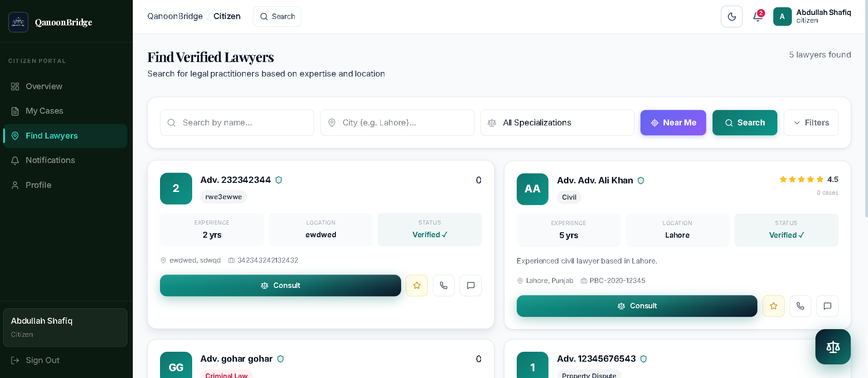
Task: Call Adv. Ali Khan via the phone icon
Action: pos(800,306)
